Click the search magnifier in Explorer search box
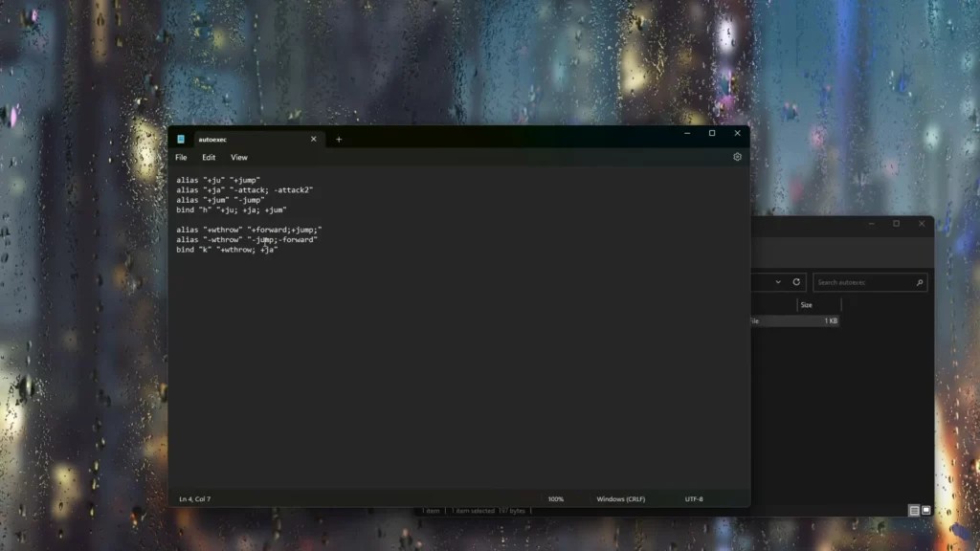Image resolution: width=980 pixels, height=551 pixels. [x=921, y=282]
